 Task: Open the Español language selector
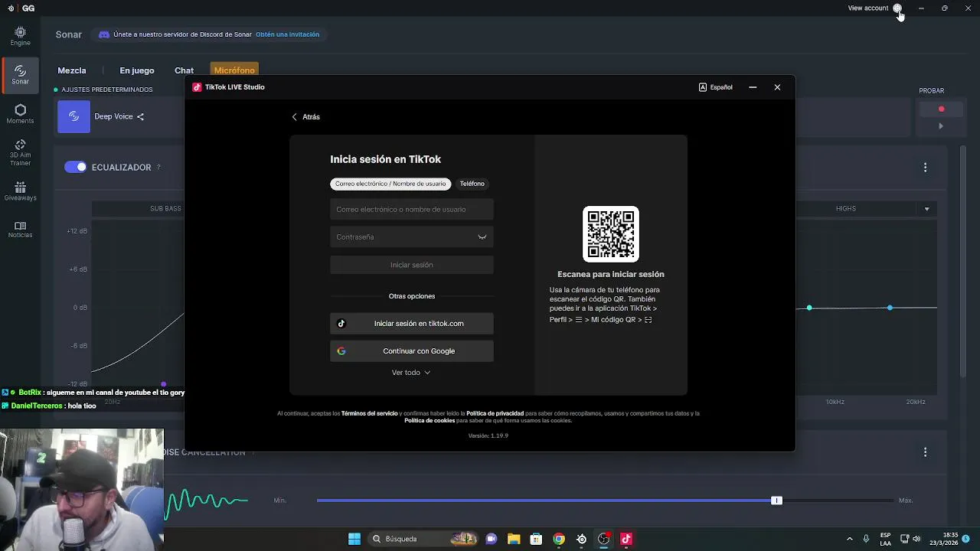(x=716, y=87)
